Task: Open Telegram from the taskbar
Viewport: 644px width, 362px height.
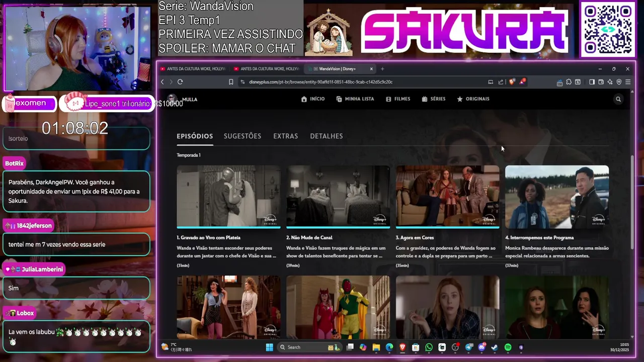Action: pyautogui.click(x=468, y=347)
